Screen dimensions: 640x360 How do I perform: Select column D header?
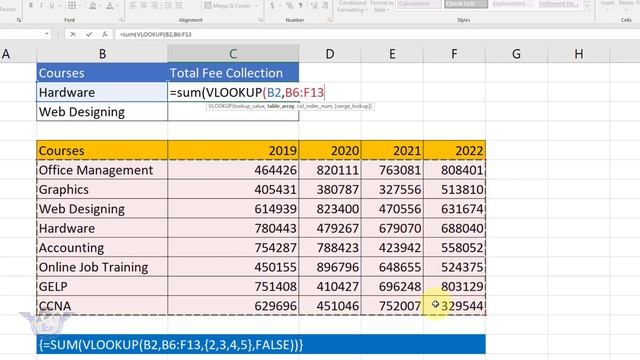pyautogui.click(x=330, y=53)
